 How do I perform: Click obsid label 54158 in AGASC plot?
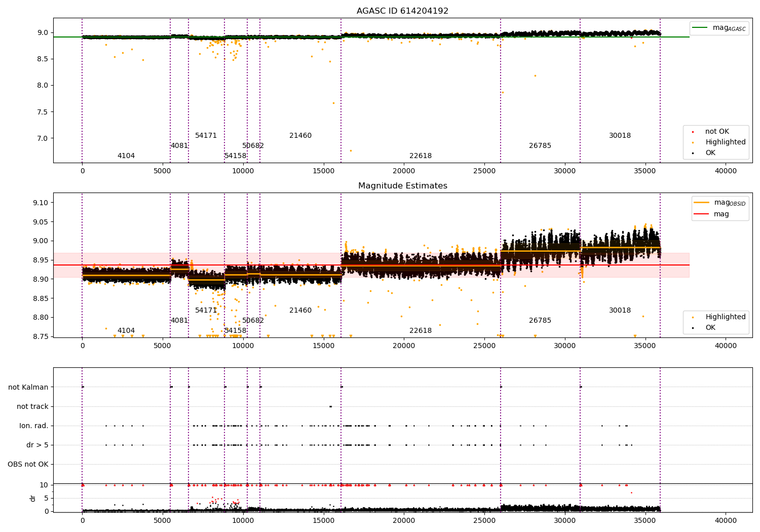pyautogui.click(x=236, y=156)
